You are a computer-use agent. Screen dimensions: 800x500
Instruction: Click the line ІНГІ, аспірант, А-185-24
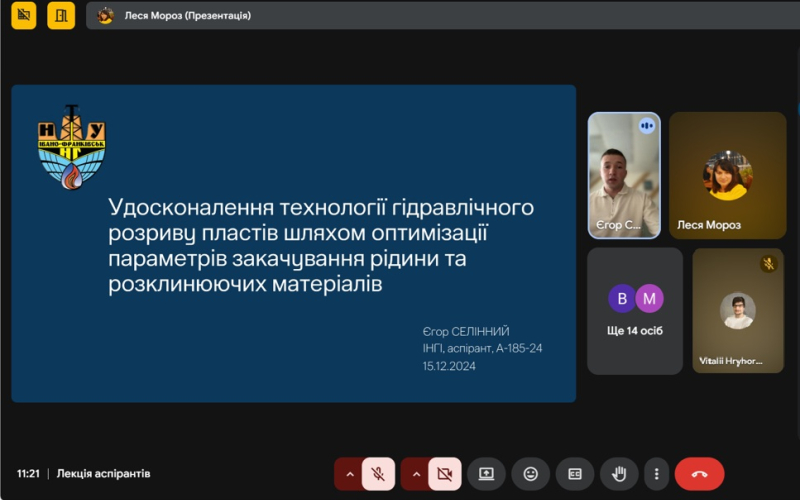pos(482,348)
